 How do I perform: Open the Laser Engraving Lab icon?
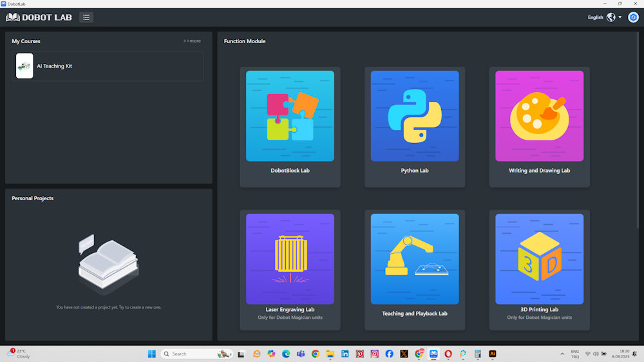tap(290, 259)
